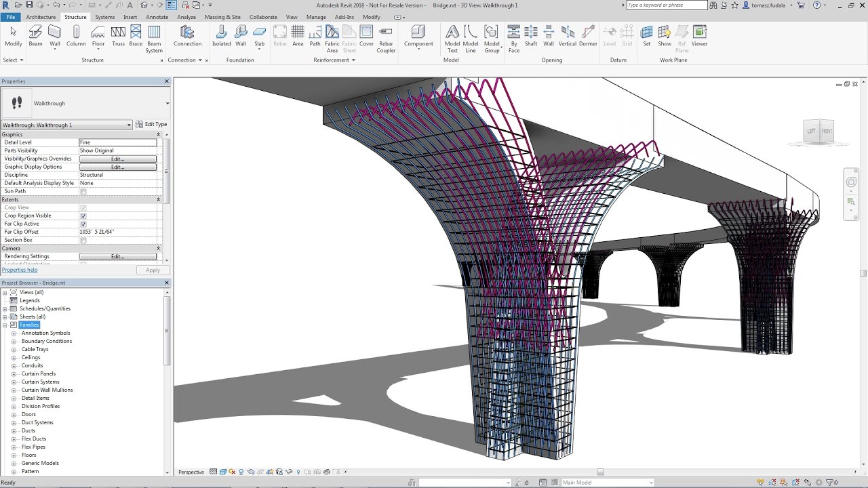Uncheck Crop Region Visible

point(83,216)
